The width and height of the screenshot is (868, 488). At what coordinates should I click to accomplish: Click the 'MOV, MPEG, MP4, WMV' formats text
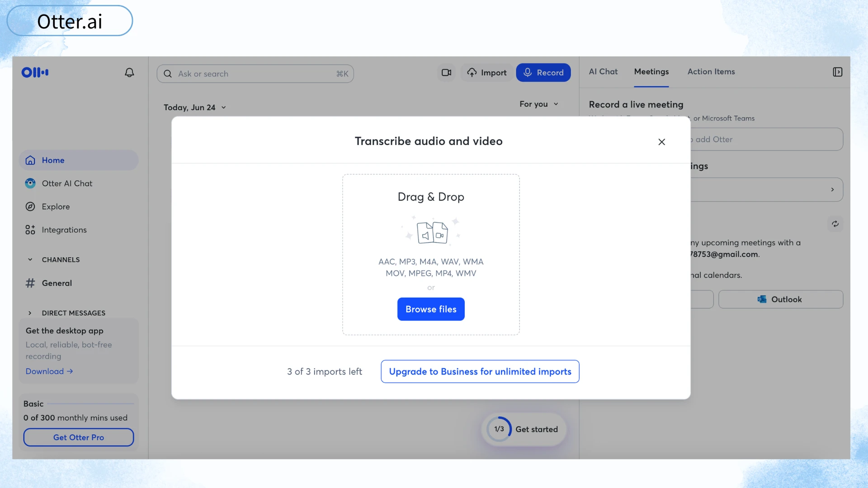coord(431,273)
